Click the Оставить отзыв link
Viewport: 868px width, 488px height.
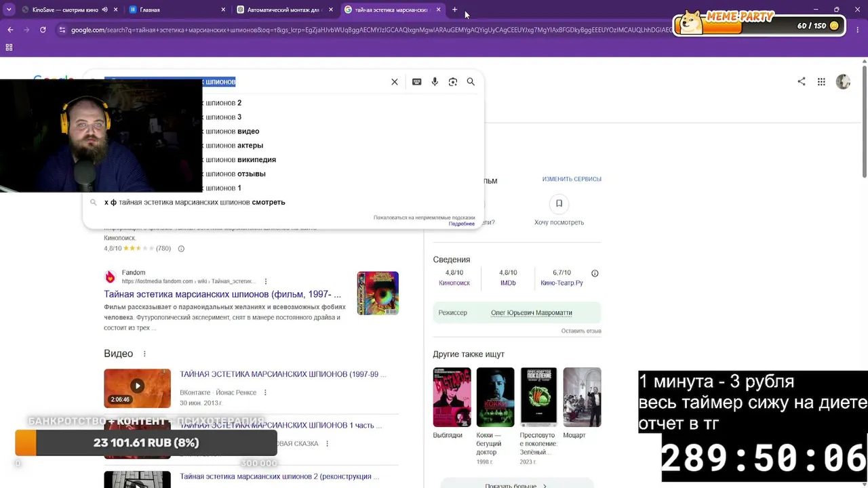click(x=581, y=331)
